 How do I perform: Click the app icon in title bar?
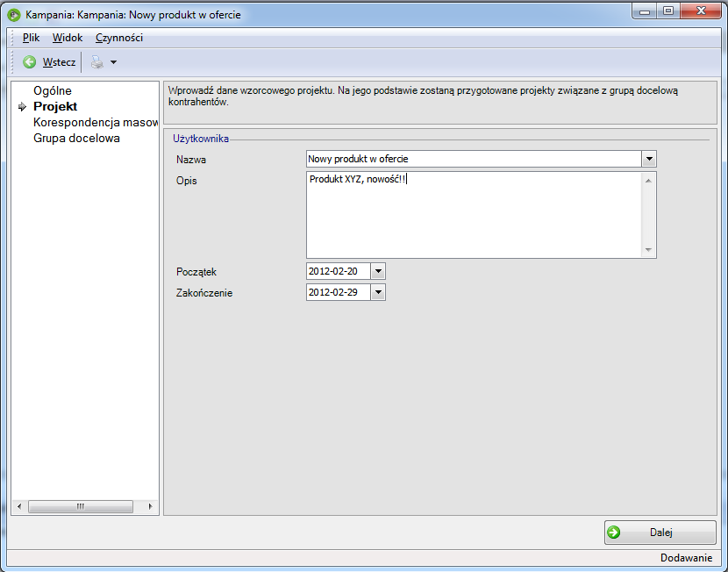click(14, 15)
